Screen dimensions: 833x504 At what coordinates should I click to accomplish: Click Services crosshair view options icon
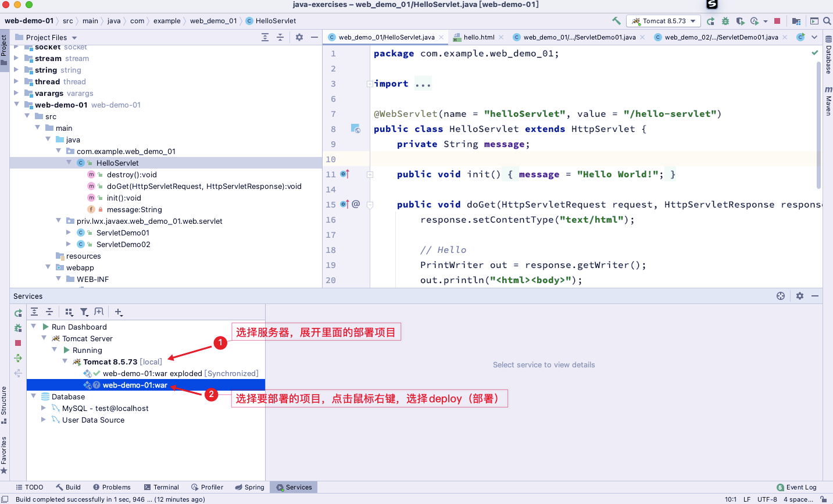(781, 296)
